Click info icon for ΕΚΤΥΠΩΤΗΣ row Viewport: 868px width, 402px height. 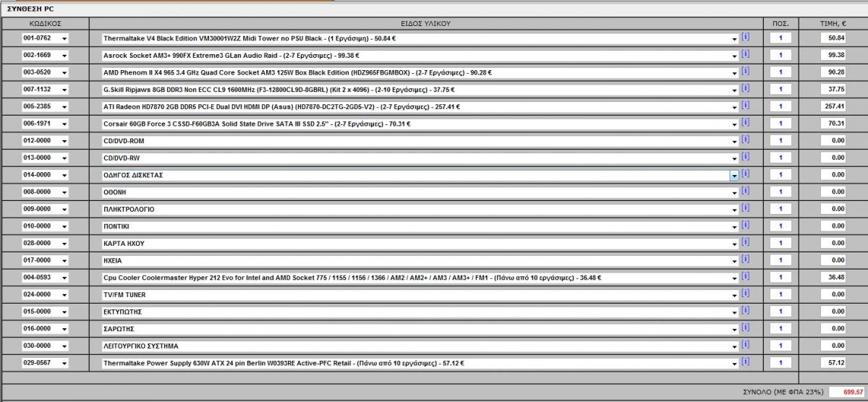click(745, 310)
